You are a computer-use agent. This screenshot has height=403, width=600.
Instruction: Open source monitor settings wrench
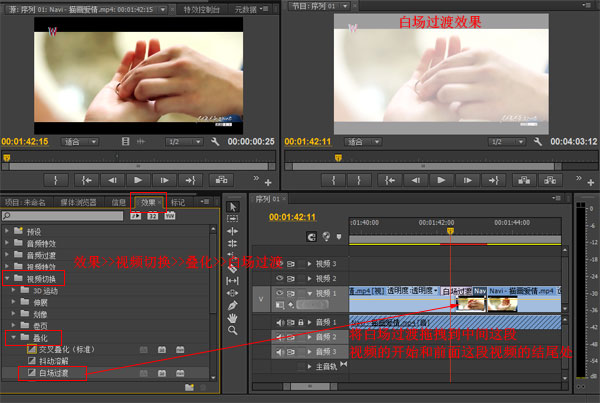coord(215,142)
